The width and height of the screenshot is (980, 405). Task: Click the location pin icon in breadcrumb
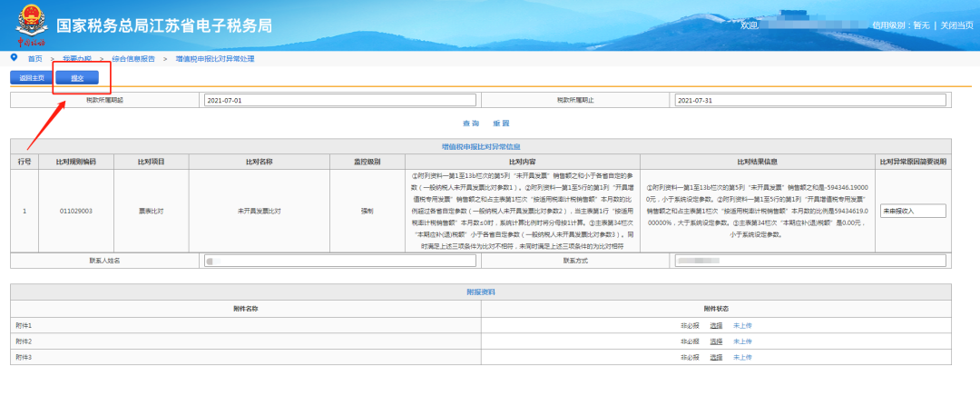[15, 57]
